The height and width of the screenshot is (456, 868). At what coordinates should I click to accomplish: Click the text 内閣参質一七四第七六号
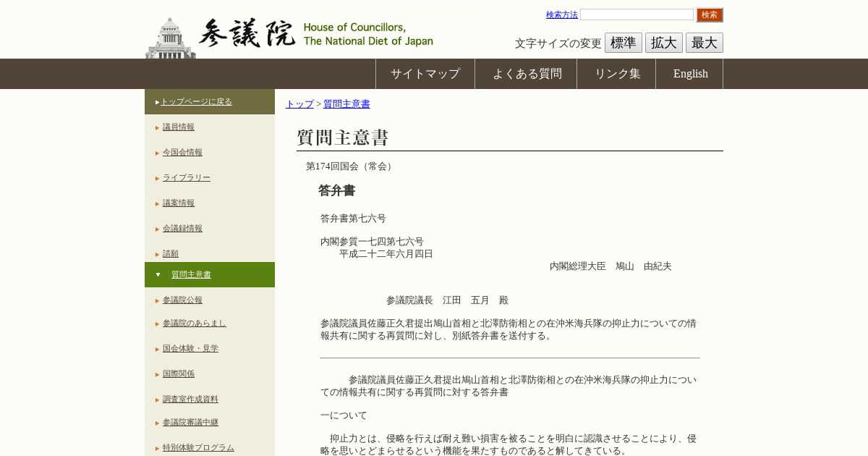click(x=372, y=242)
